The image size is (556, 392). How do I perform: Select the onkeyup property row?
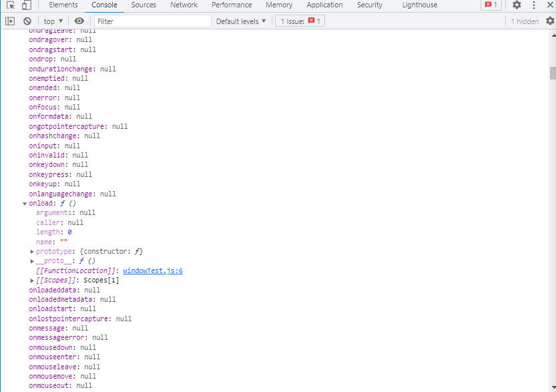pyautogui.click(x=55, y=184)
